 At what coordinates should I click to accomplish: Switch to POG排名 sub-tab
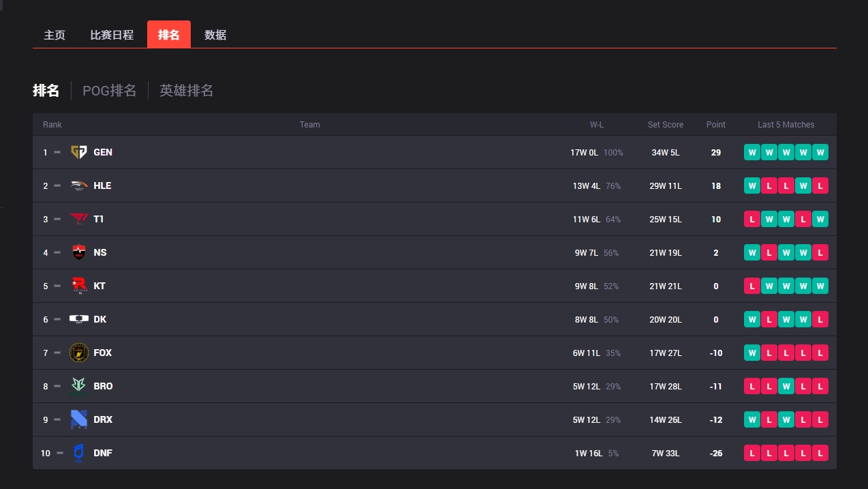coord(110,90)
